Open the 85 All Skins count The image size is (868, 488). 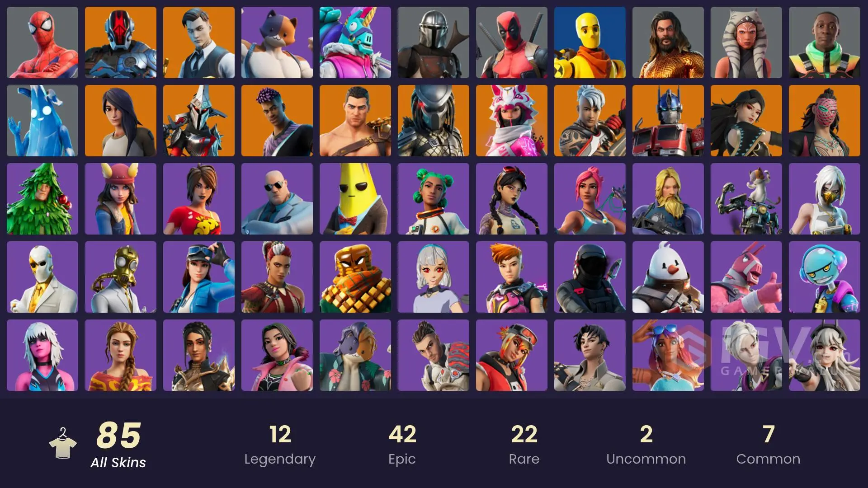118,444
